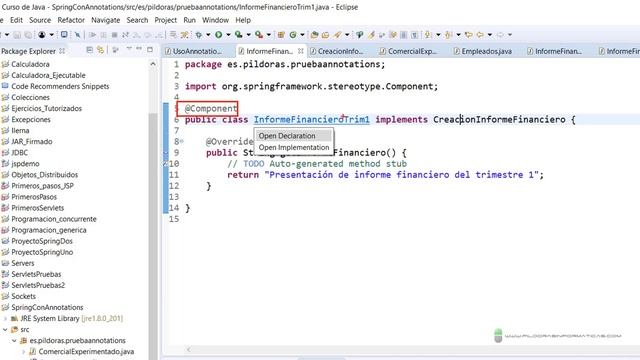Open the Window menu
Image resolution: width=640 pixels, height=360 pixels.
pos(215,20)
